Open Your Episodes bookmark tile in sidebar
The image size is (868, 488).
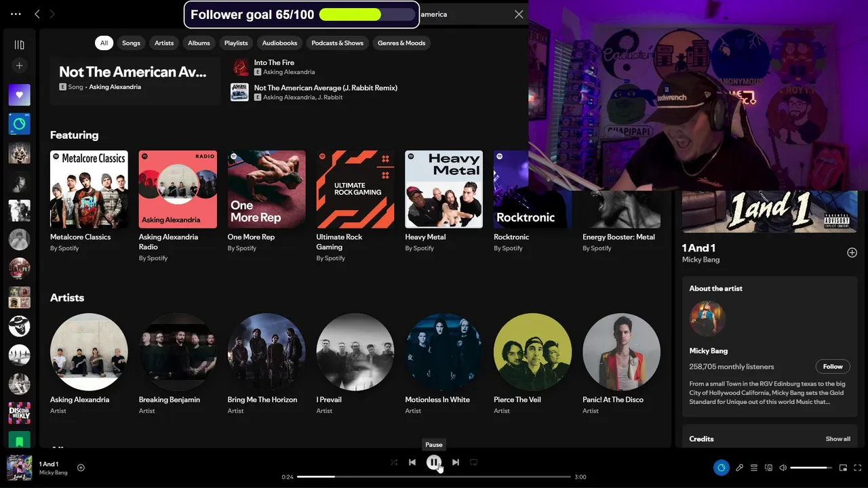point(19,439)
